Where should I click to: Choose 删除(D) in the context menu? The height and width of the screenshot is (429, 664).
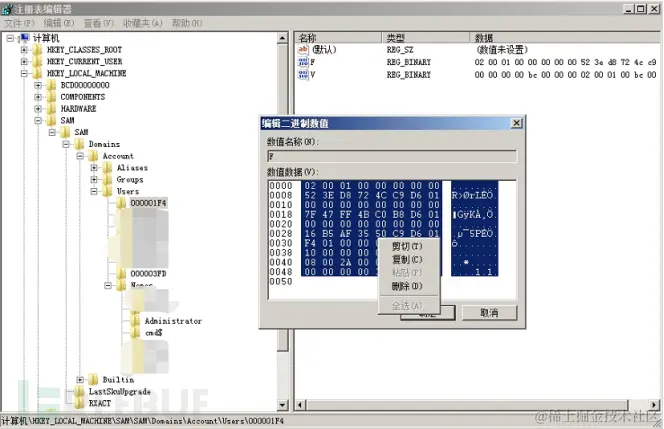click(407, 286)
